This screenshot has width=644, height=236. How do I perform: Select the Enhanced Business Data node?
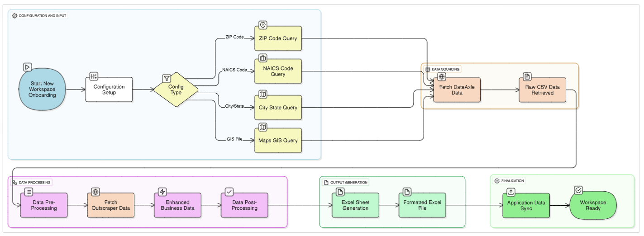(x=178, y=205)
